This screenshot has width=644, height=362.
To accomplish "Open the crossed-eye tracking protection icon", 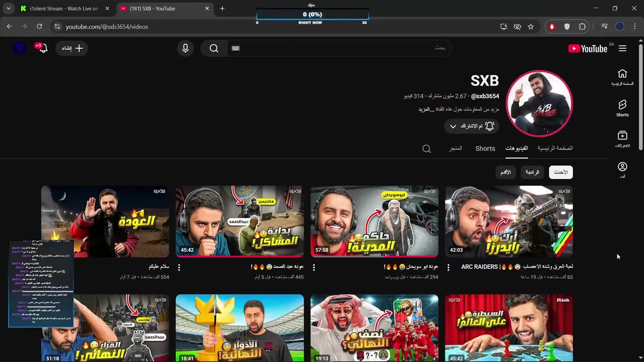I will 517,27.
